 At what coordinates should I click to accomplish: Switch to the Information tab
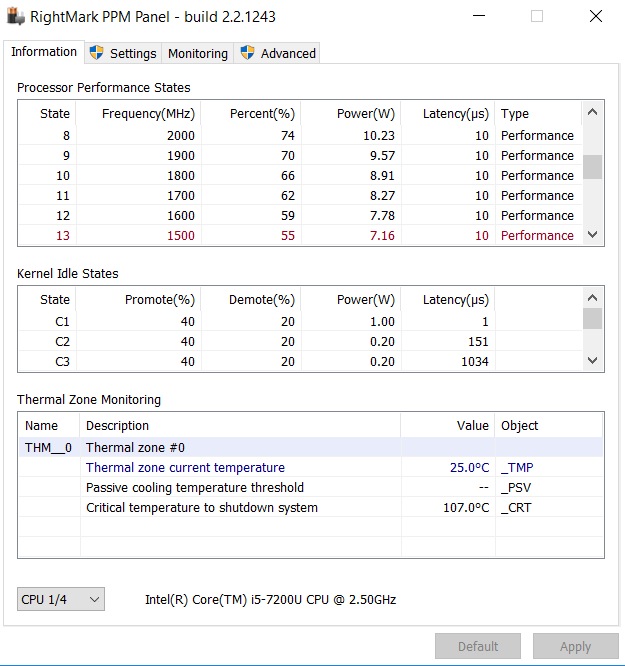tap(44, 52)
